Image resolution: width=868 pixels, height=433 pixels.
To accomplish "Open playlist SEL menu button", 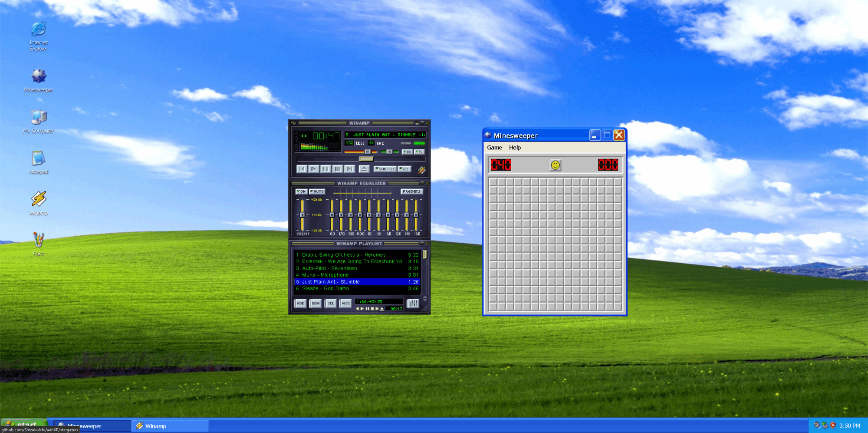I will 331,304.
